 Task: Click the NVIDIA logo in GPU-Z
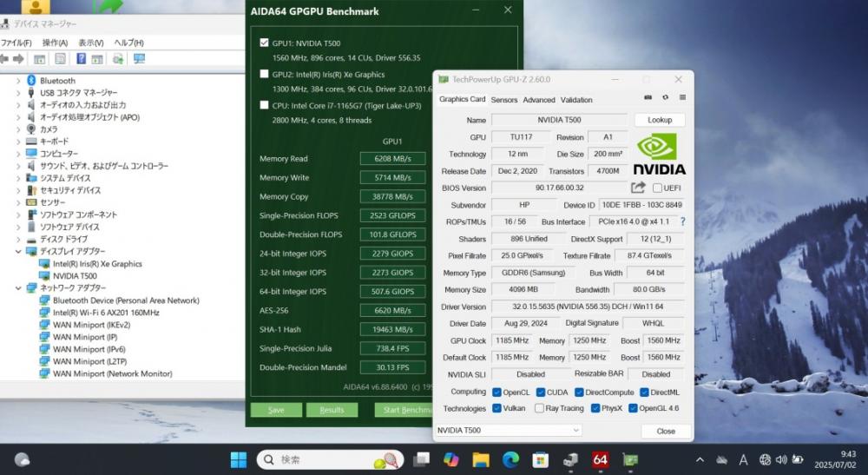(659, 154)
